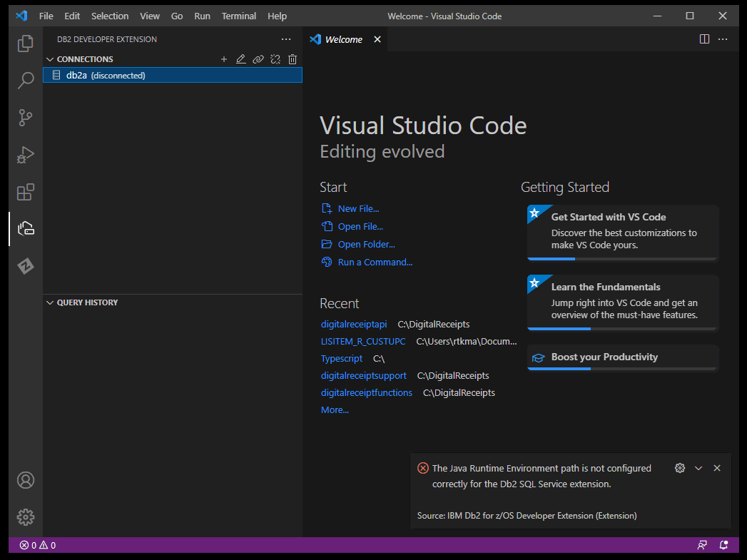Split the editor to the right
747x560 pixels.
pyautogui.click(x=704, y=39)
